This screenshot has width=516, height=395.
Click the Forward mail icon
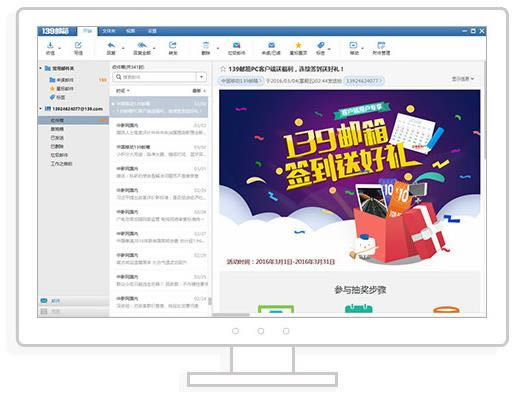(x=173, y=45)
